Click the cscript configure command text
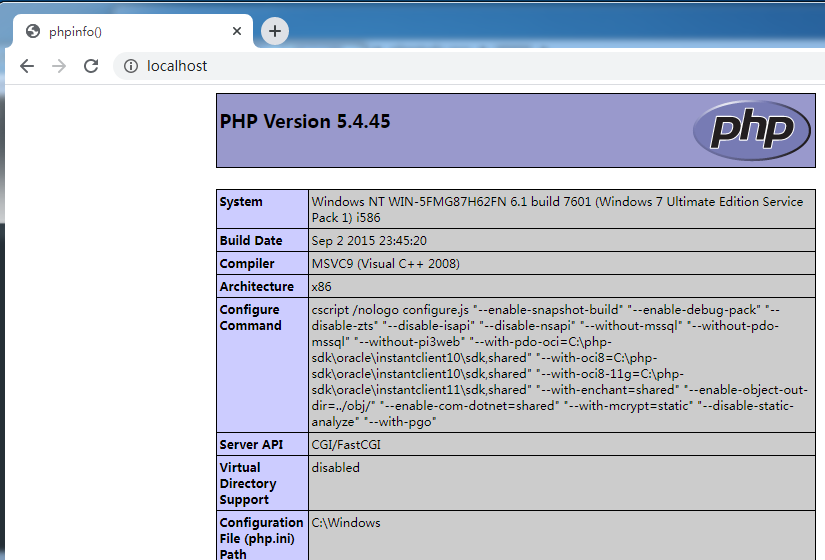Viewport: 825px width, 560px height. [559, 365]
